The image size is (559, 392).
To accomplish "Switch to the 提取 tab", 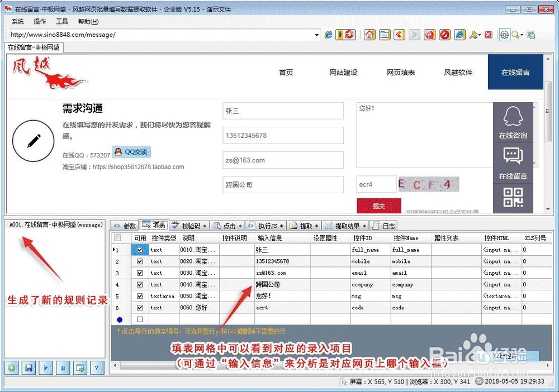I will point(304,226).
